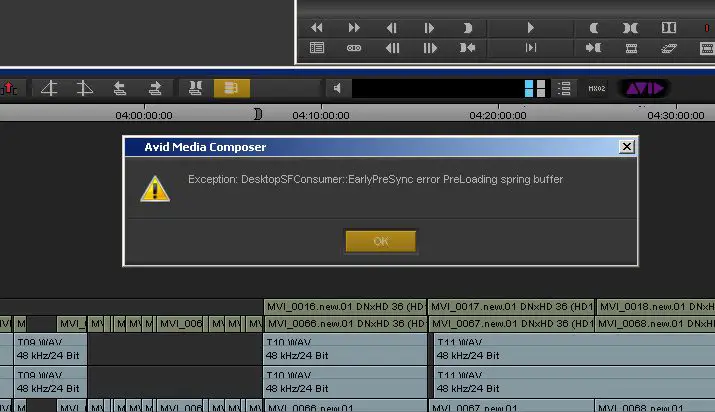715x412 pixels.
Task: Open the Find Bin icon
Action: (317, 48)
